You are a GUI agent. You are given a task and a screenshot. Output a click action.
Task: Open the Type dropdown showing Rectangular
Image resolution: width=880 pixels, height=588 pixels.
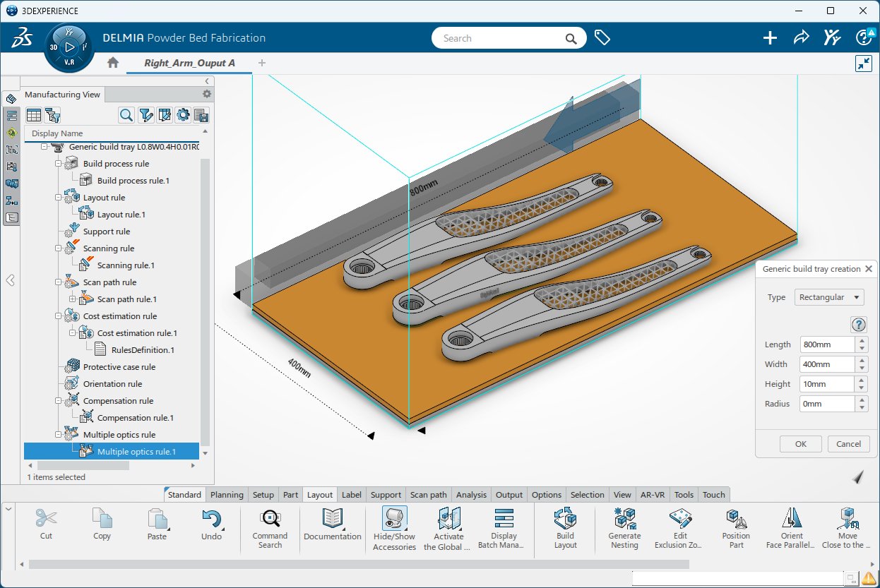829,297
